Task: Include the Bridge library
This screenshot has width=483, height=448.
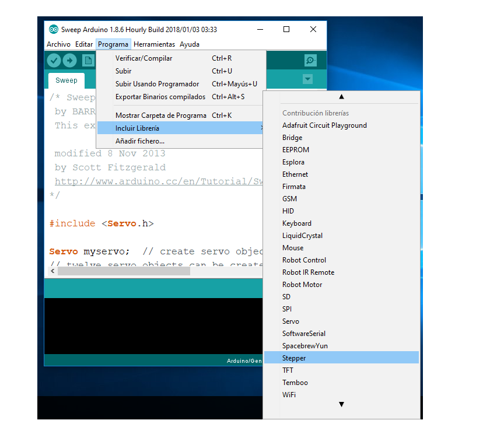Action: tap(341, 138)
